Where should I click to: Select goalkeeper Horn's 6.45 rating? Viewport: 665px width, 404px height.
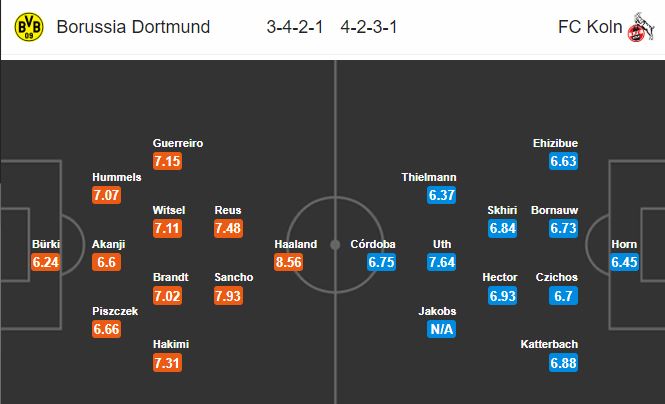click(624, 262)
